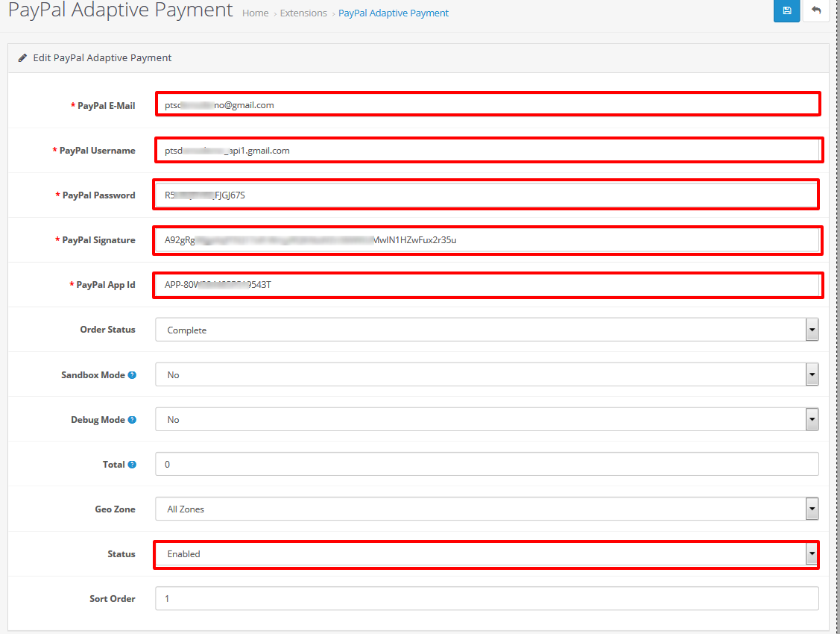Click the Total label text
Screen dimensions: 840x634
click(x=113, y=465)
